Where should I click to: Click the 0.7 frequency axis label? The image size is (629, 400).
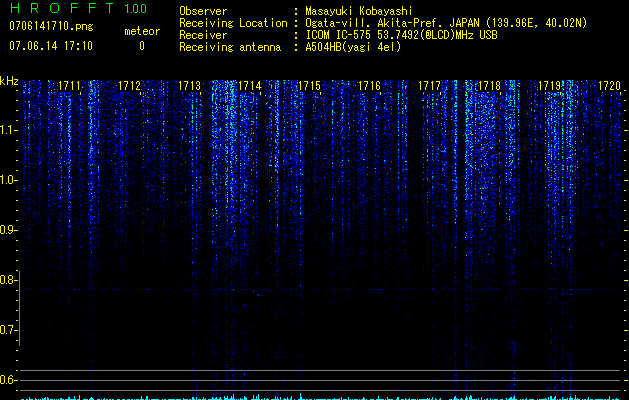pos(8,330)
